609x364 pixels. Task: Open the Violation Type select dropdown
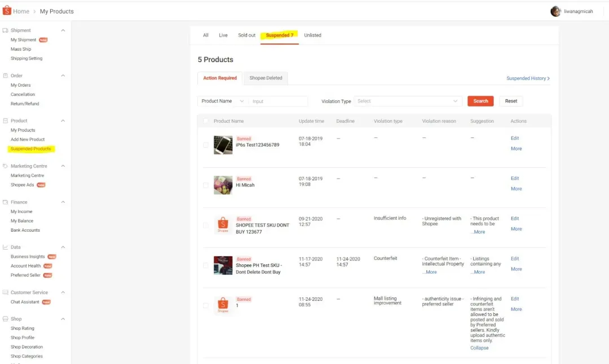(408, 101)
